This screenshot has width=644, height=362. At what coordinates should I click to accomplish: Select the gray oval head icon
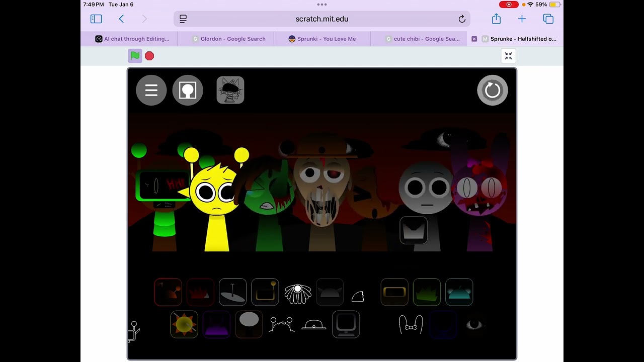pyautogui.click(x=249, y=325)
